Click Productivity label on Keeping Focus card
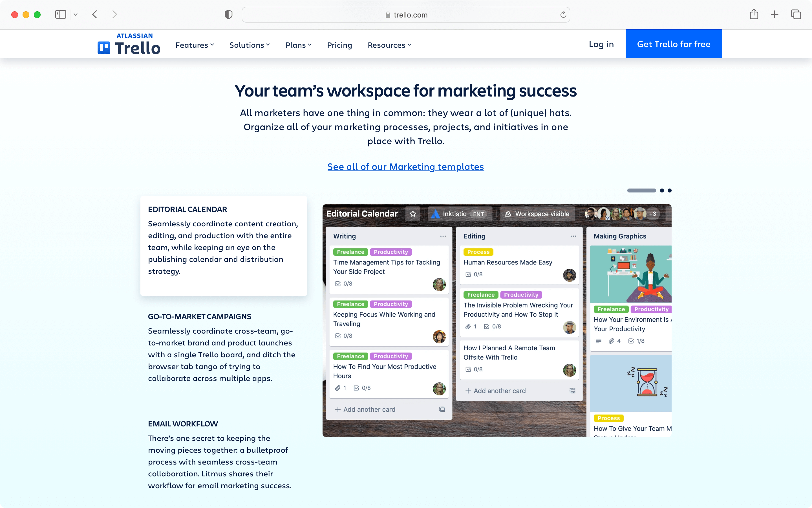The width and height of the screenshot is (812, 508). point(391,304)
